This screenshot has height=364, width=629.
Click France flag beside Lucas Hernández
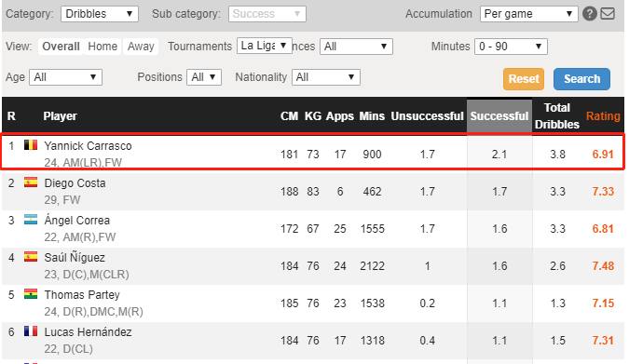[31, 331]
